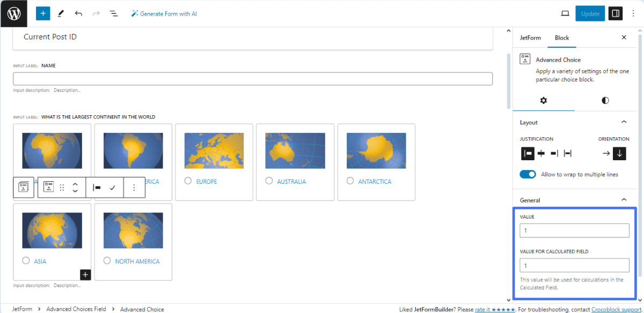Undo the last change
644x313 pixels.
pos(78,13)
